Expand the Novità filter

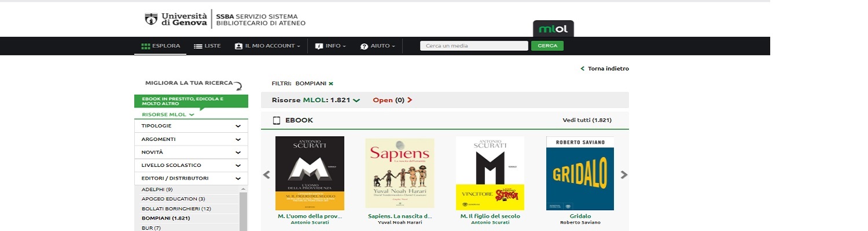point(191,152)
